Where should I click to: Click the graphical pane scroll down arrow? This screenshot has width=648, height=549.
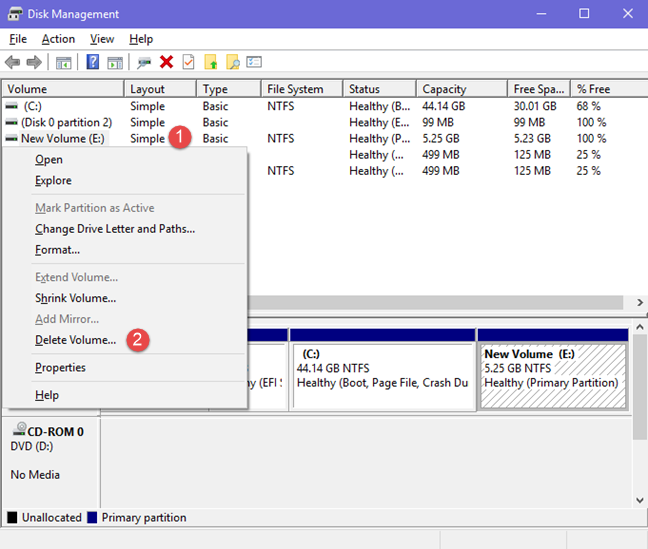coord(640,500)
